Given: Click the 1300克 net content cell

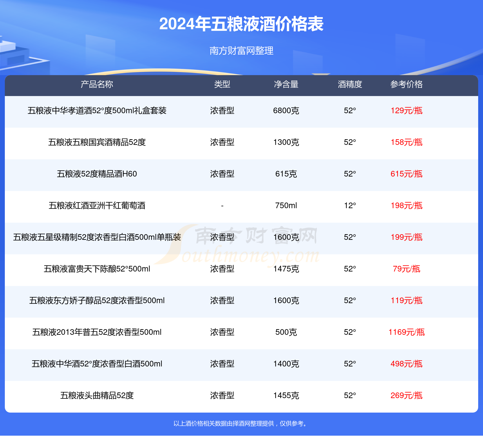Looking at the screenshot, I should point(286,142).
